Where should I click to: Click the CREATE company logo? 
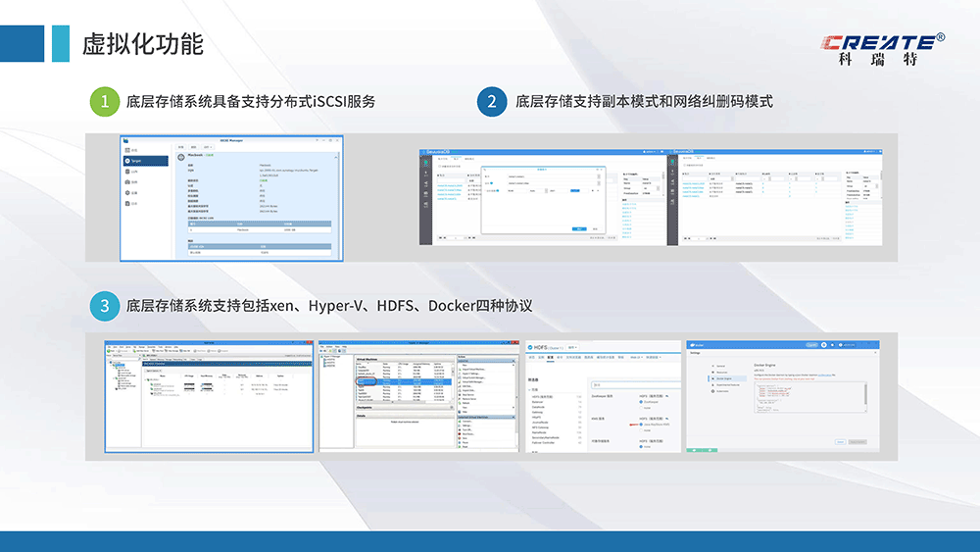tap(883, 49)
